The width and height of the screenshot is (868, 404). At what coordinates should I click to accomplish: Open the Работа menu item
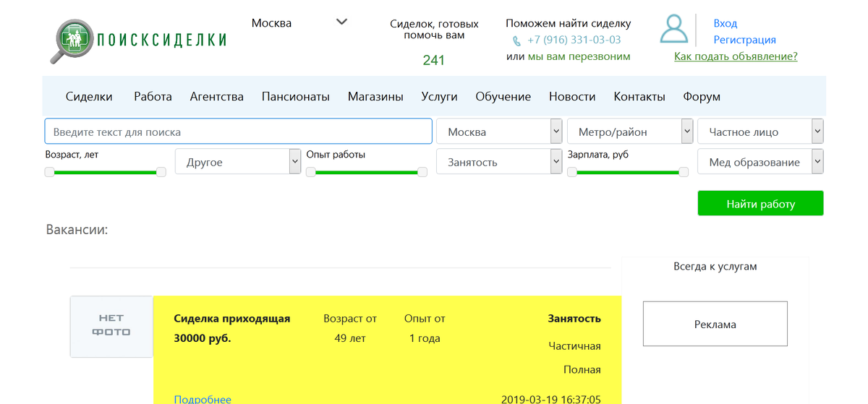[153, 96]
